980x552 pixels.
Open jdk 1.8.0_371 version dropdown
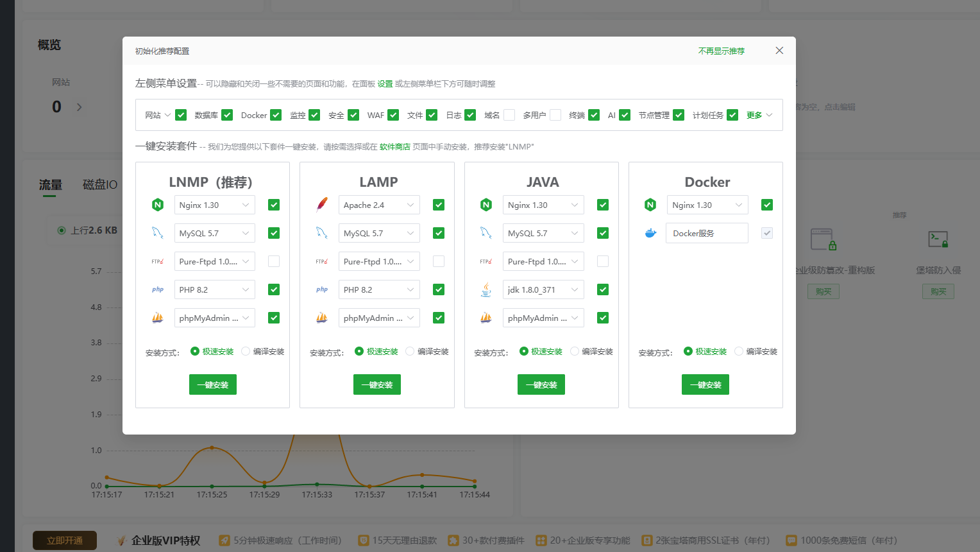543,289
